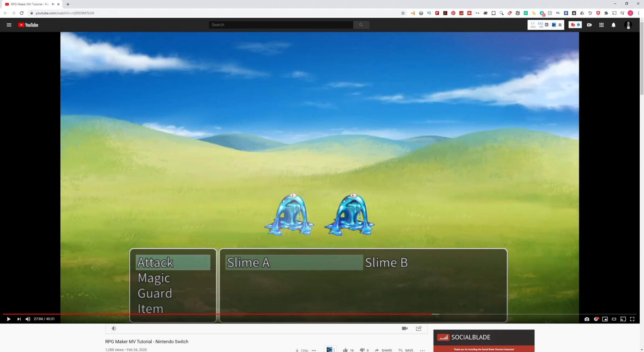
Task: Open the notifications bell
Action: point(614,25)
